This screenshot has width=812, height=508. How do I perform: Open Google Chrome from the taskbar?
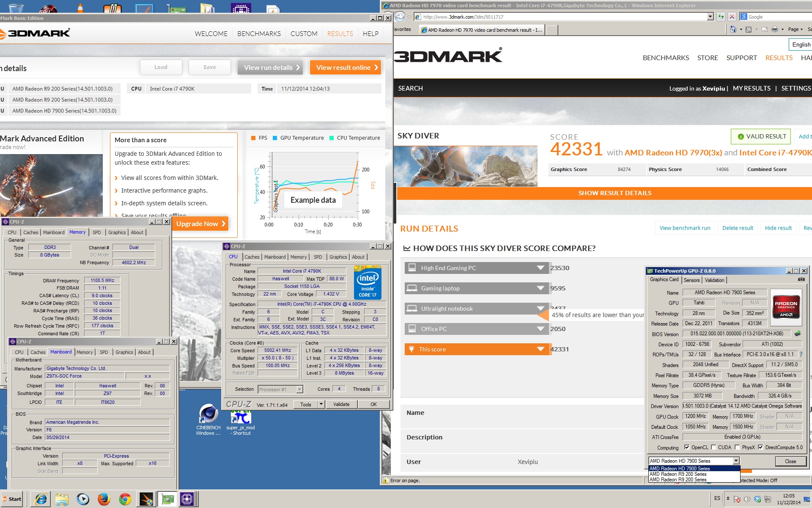tap(125, 499)
